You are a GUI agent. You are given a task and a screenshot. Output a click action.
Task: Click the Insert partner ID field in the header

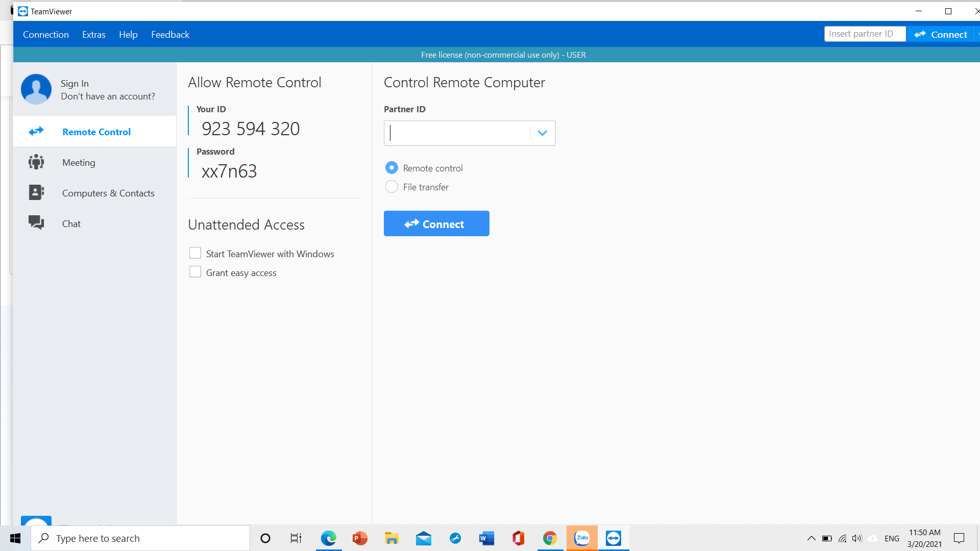click(865, 34)
